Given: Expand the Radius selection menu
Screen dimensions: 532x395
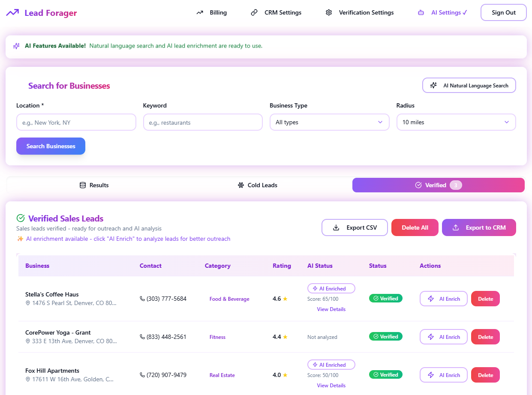Looking at the screenshot, I should tap(456, 122).
